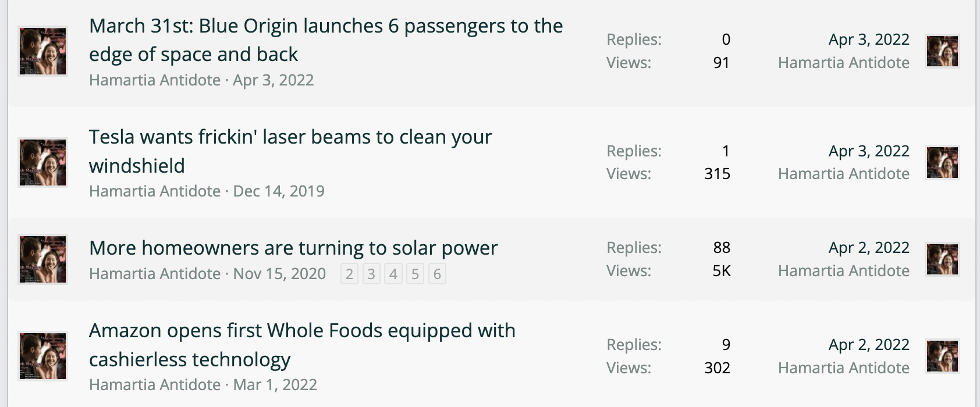
Task: Click last-poster avatar in Blue Origin row
Action: [x=942, y=51]
